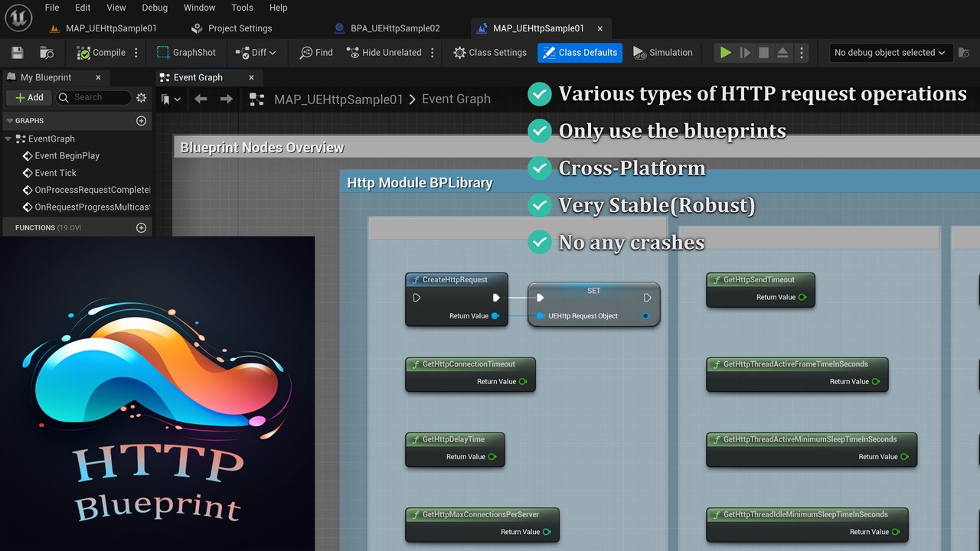Click the Compile button in toolbar
This screenshot has width=980, height=551.
(101, 53)
